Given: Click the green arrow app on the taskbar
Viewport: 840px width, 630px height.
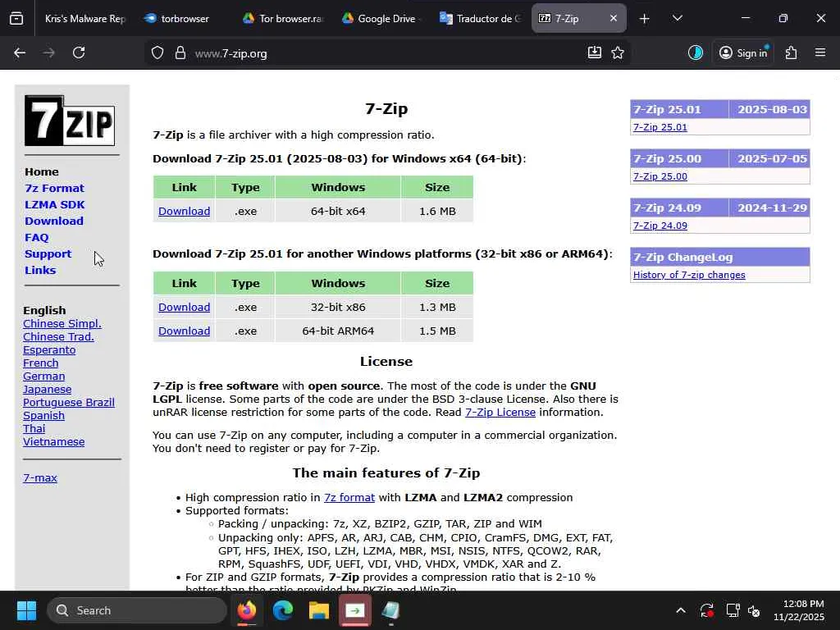Looking at the screenshot, I should click(354, 610).
